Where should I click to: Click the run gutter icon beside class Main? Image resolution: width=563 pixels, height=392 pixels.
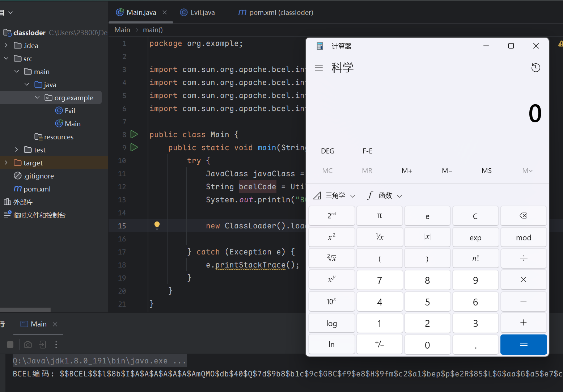click(134, 134)
